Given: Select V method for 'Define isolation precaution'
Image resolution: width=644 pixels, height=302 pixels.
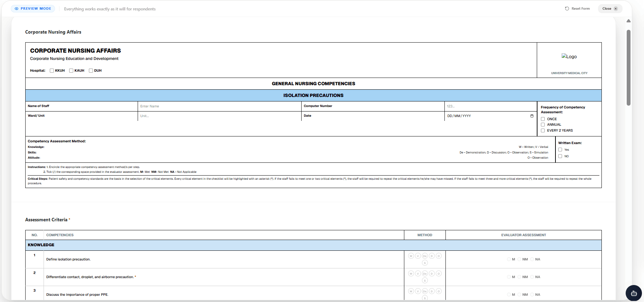Looking at the screenshot, I should pyautogui.click(x=418, y=256).
